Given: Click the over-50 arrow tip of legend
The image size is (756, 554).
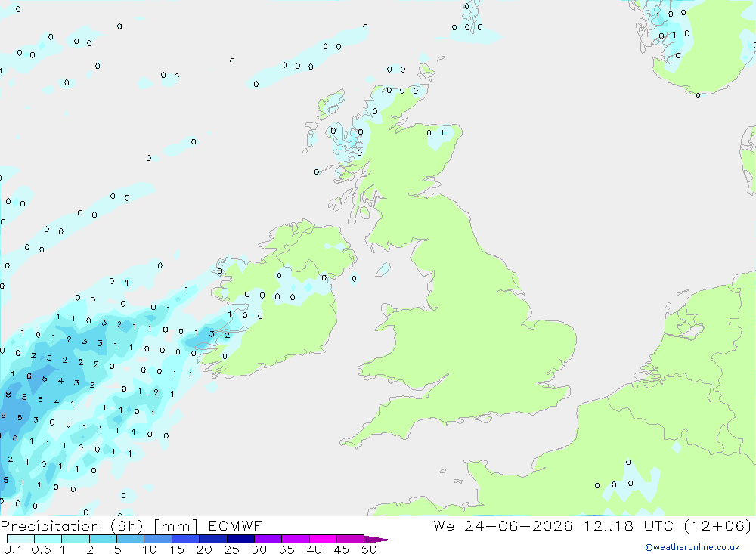Looking at the screenshot, I should (x=377, y=540).
